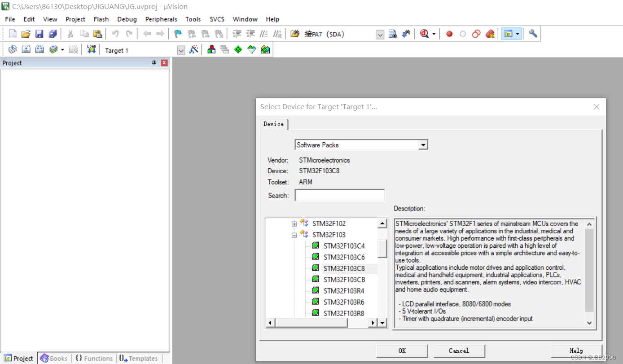Insert a breakpoint with the red dot icon

(449, 34)
